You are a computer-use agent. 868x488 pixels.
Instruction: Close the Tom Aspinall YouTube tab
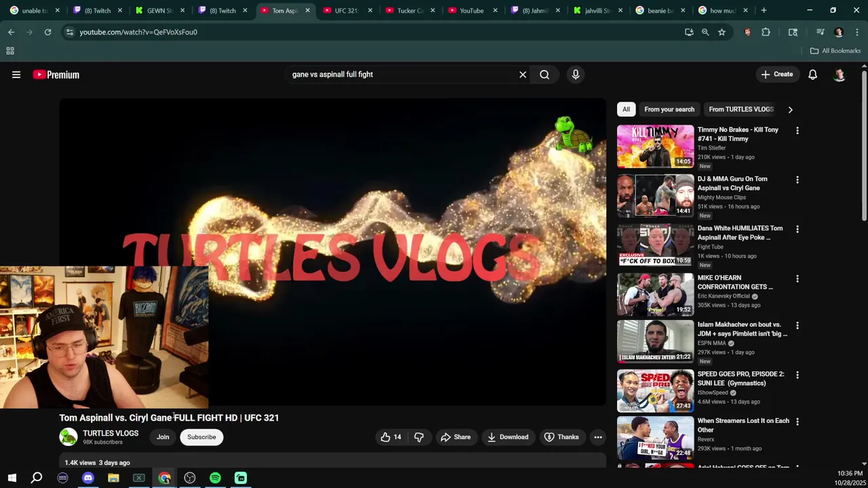pos(307,10)
